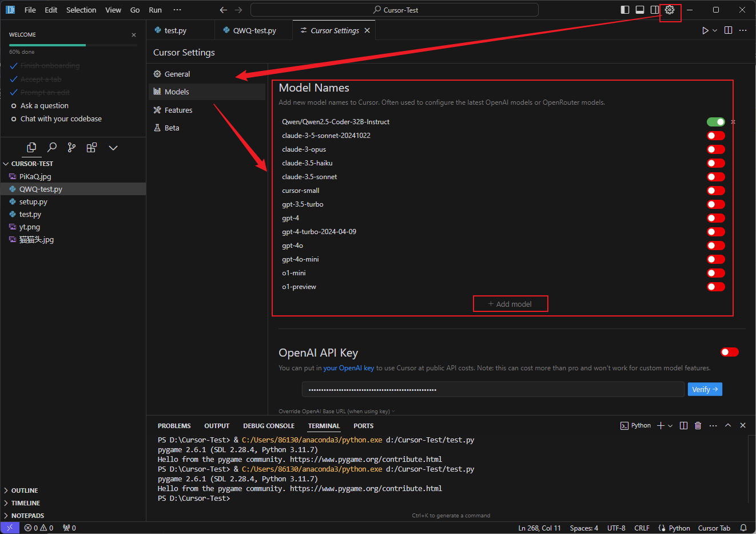This screenshot has width=756, height=534.
Task: Open the Search icon in the sidebar
Action: tap(52, 148)
